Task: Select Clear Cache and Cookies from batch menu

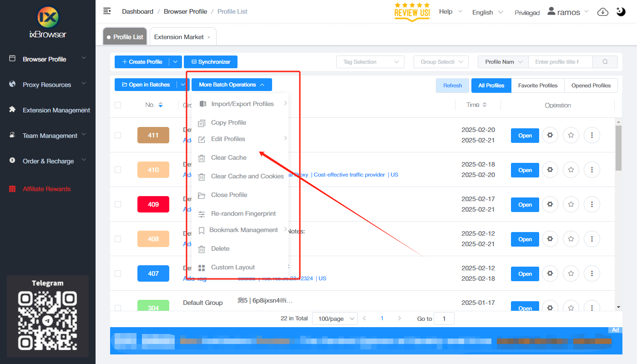Action: tap(248, 176)
